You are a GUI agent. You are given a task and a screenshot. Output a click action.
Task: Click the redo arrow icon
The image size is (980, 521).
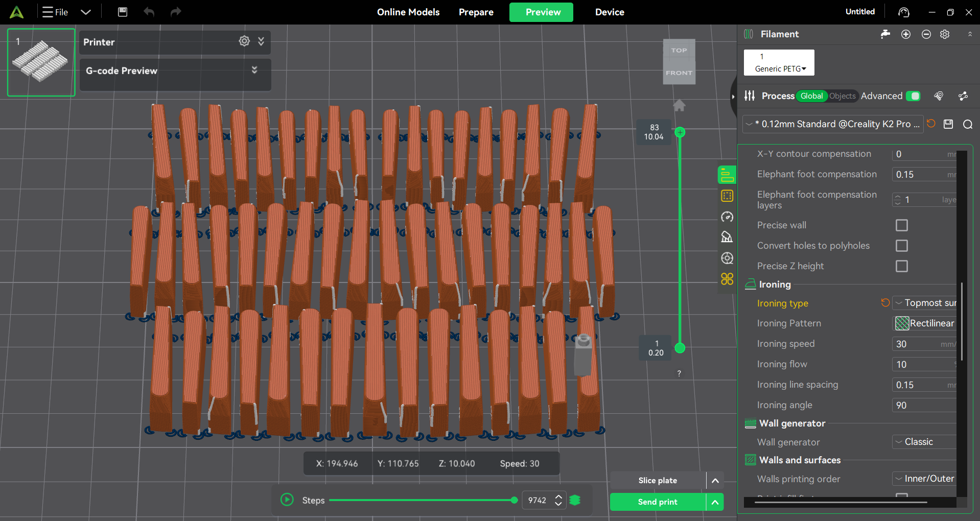pos(176,12)
